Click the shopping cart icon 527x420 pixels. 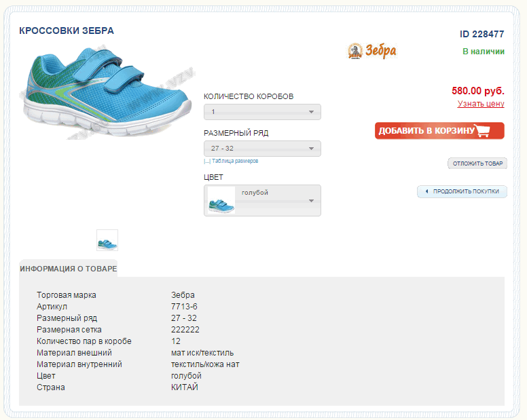483,131
